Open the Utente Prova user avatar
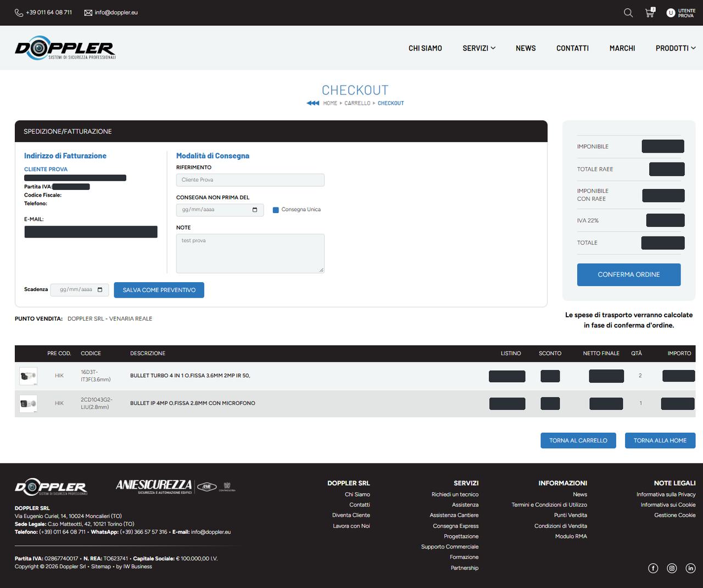The height and width of the screenshot is (588, 703). click(x=671, y=13)
